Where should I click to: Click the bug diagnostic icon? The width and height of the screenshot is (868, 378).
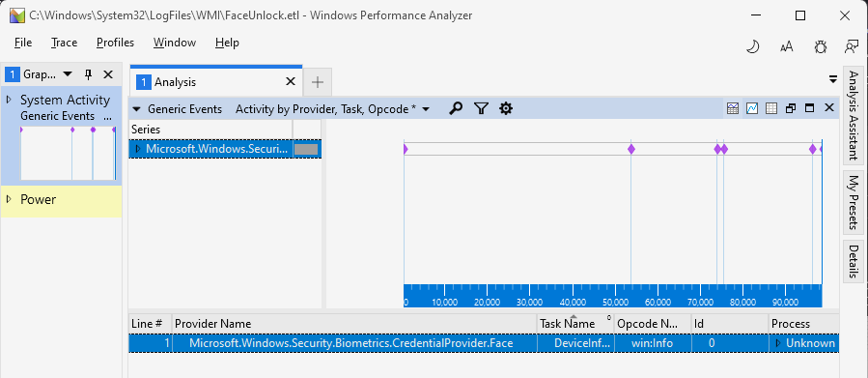click(x=821, y=47)
